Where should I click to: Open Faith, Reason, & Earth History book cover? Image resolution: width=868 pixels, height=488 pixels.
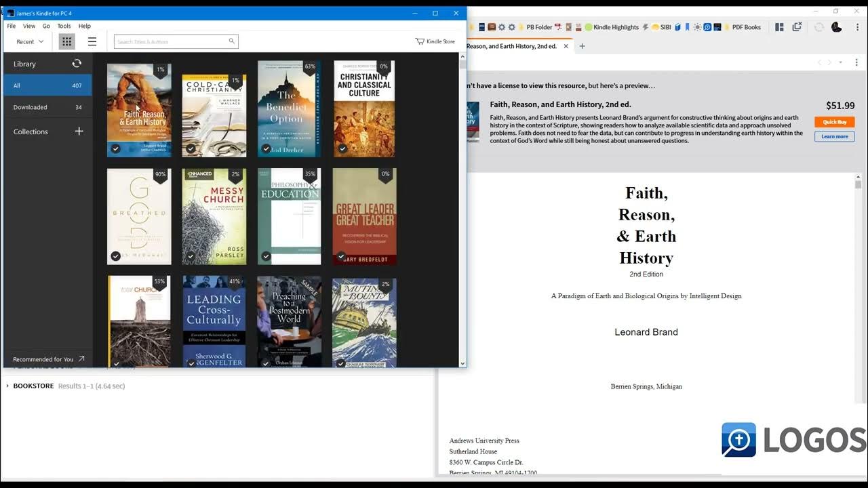click(x=139, y=110)
